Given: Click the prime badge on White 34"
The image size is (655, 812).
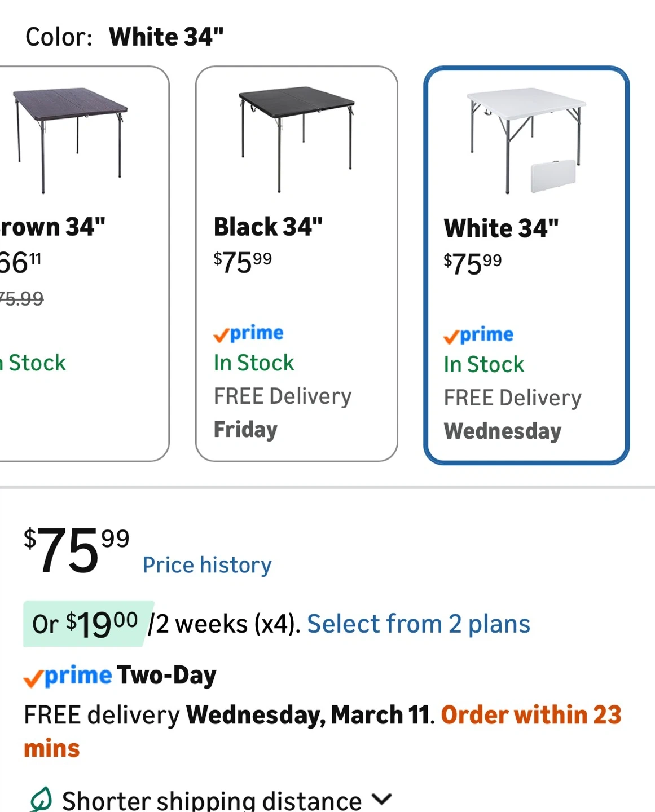Looking at the screenshot, I should pos(478,335).
